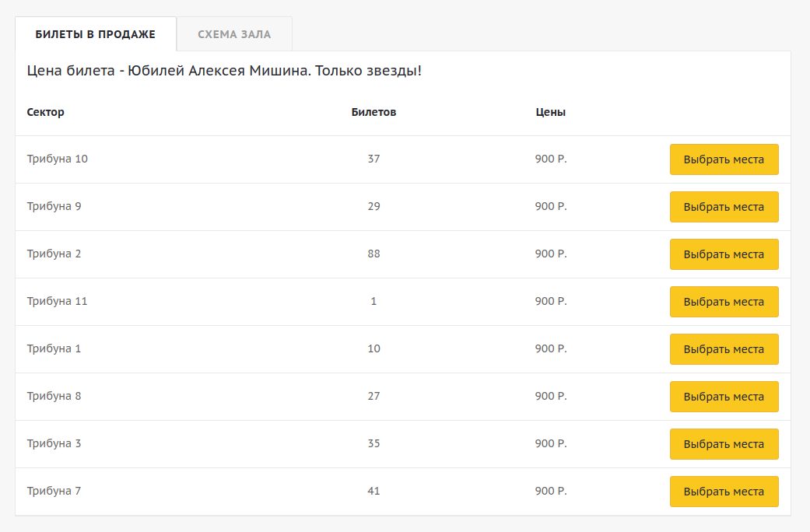Hit Выбрать места next to Трибуна 1

tap(724, 349)
